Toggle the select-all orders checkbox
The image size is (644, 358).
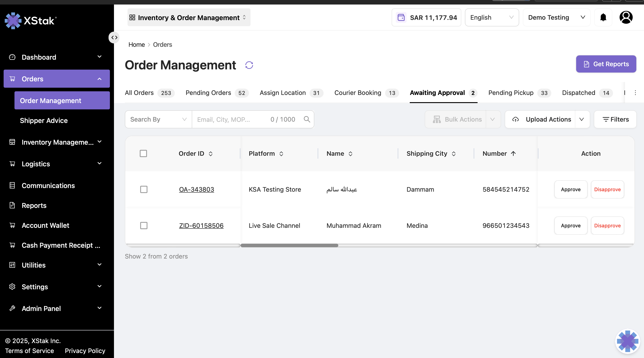click(x=143, y=153)
